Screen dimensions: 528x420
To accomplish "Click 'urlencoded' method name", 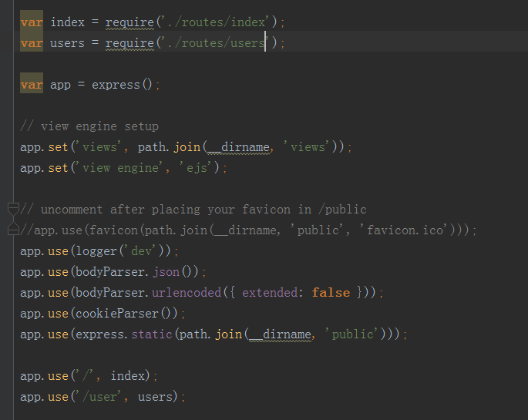I will pyautogui.click(x=187, y=292).
